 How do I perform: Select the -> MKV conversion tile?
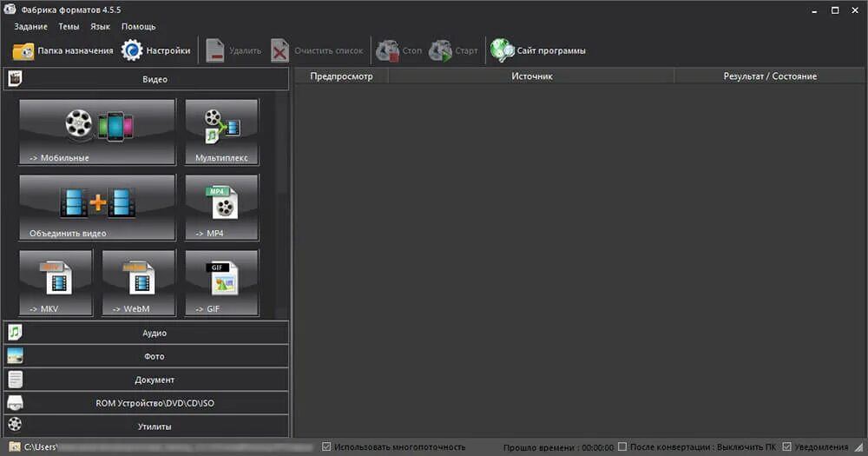56,282
